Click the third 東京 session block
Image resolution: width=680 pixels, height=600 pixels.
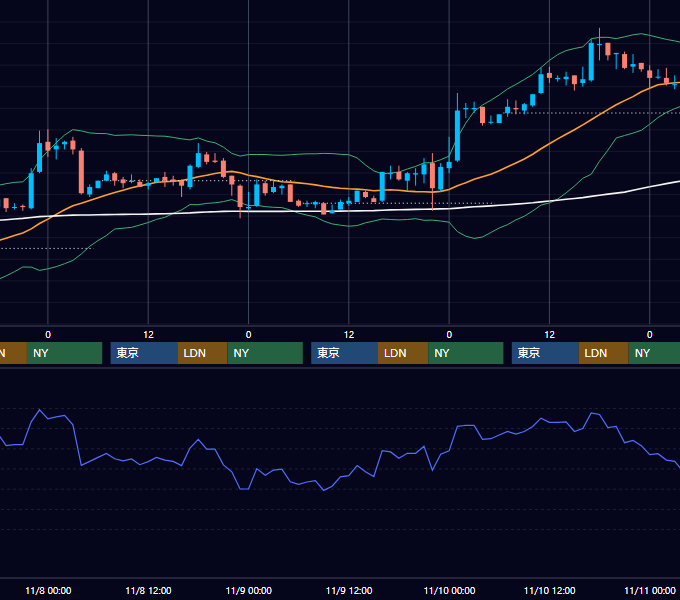coord(545,353)
